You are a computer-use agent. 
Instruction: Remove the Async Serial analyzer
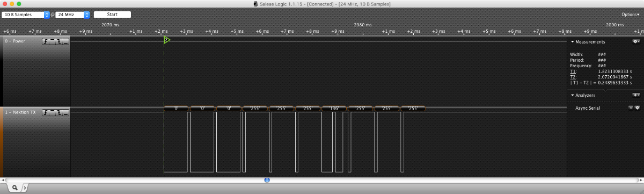631,108
